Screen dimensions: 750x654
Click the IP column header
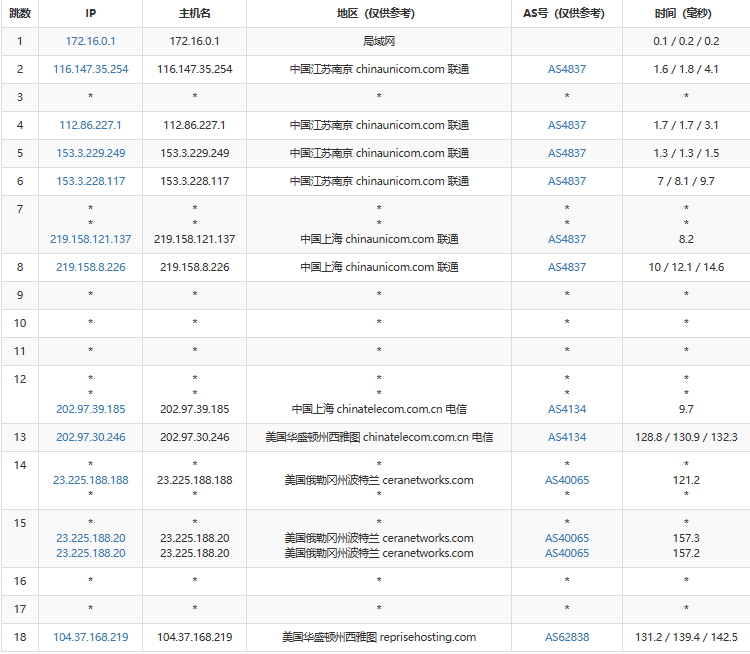[90, 13]
